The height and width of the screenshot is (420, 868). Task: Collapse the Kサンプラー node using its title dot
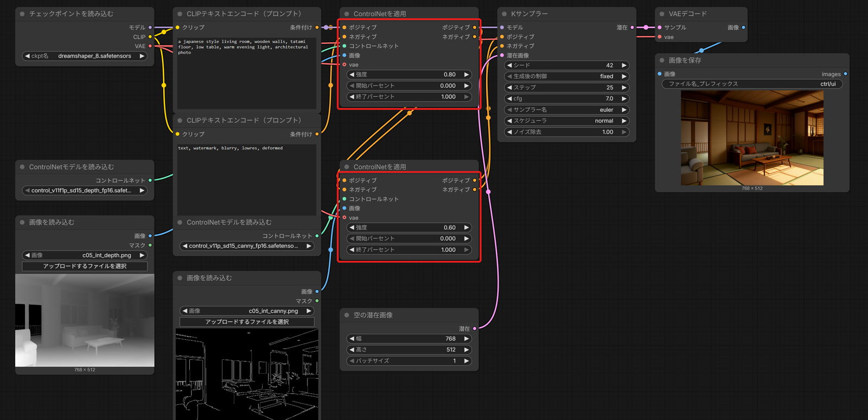coord(505,14)
